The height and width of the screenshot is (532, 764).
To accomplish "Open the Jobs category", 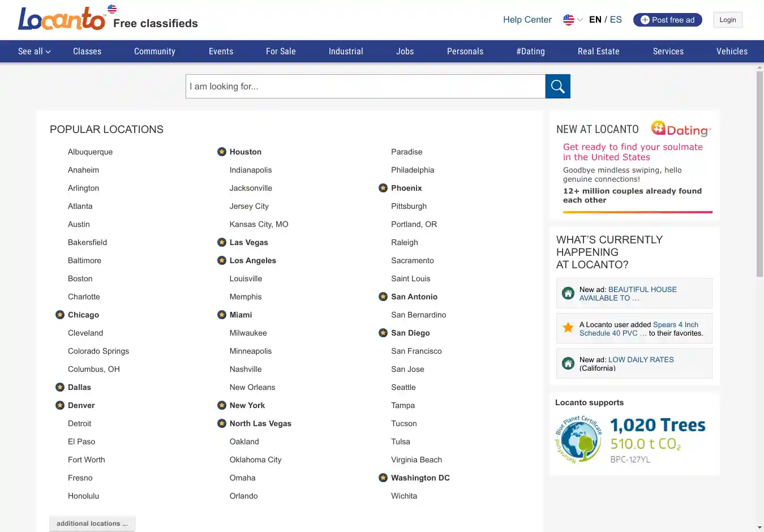I will pos(405,51).
